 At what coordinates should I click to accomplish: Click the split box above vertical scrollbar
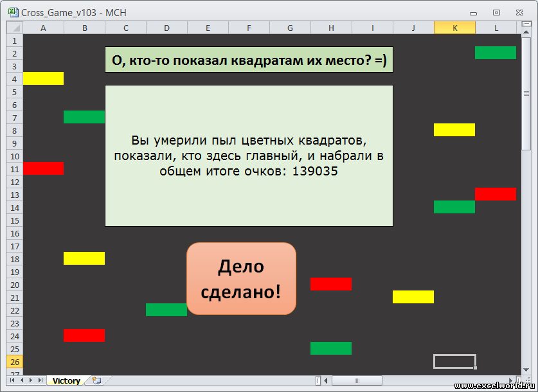526,24
